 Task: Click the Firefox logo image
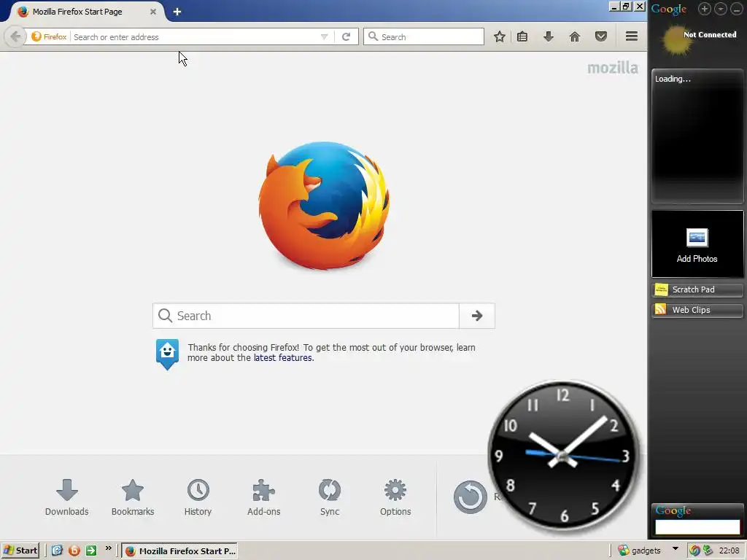(x=324, y=205)
